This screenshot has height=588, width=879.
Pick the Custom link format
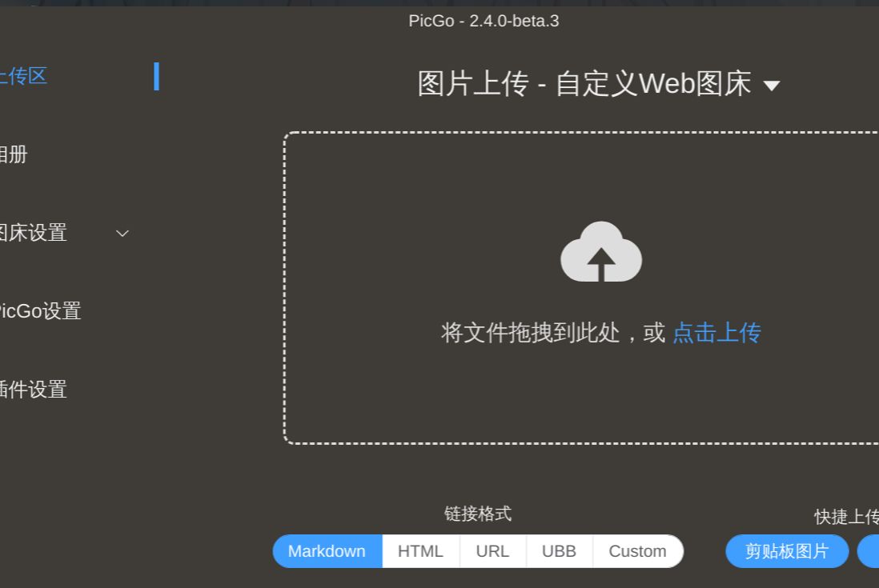pos(637,551)
